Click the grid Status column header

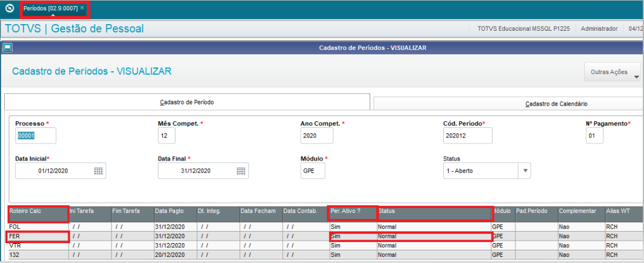pyautogui.click(x=435, y=214)
